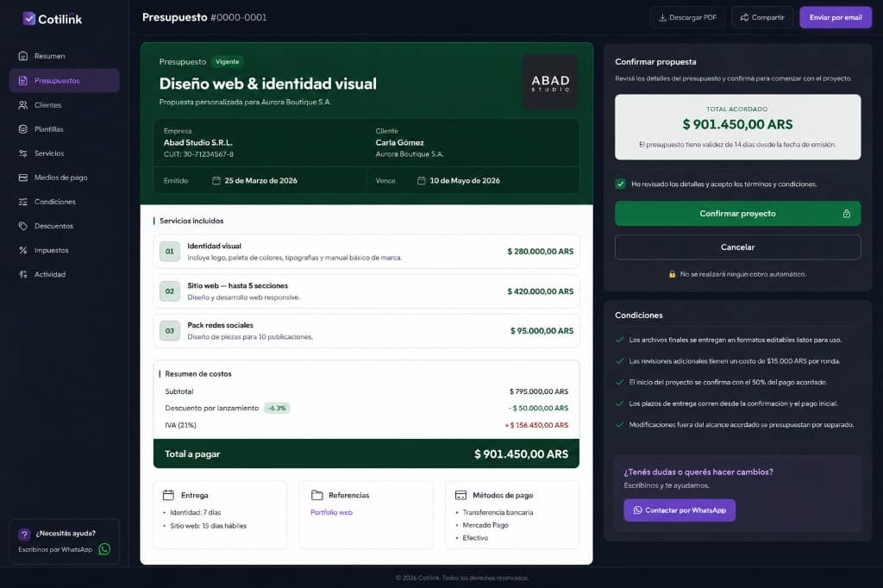Click the Entrega calendar icon
This screenshot has width=883, height=588.
click(168, 495)
